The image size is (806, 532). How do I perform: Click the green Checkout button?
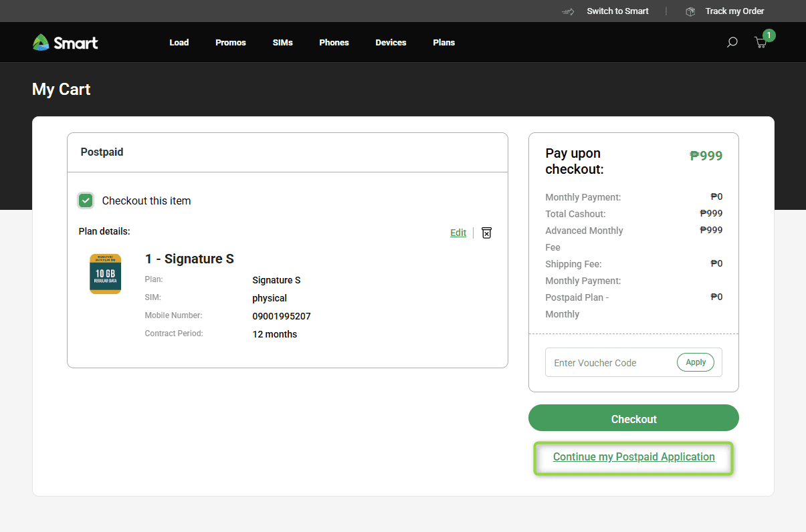tap(633, 418)
